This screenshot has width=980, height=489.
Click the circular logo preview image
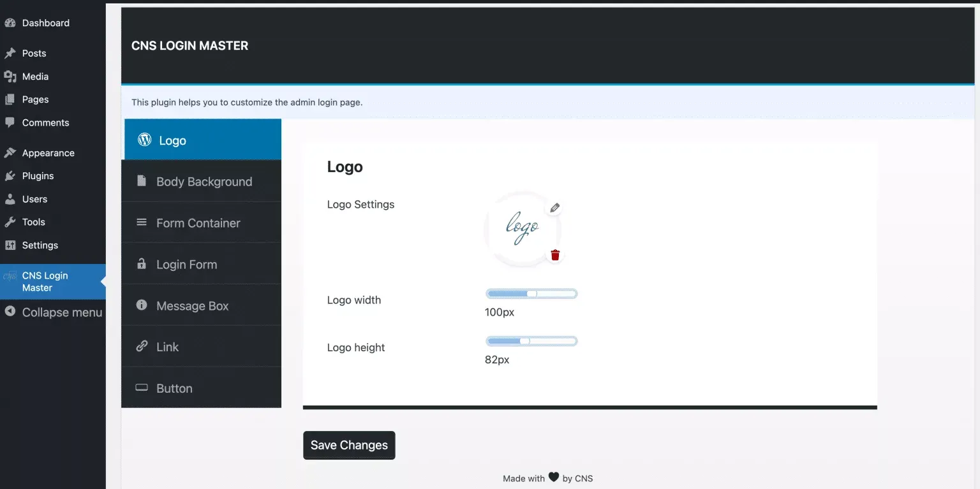[523, 230]
